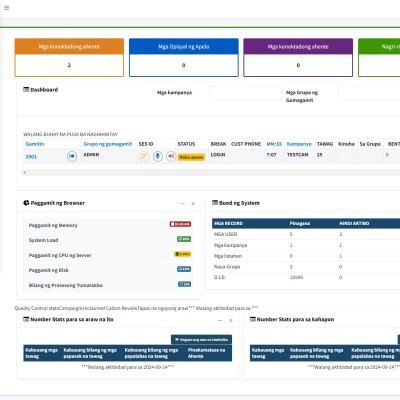
Task: Click the HINDI AKTIBO column header
Action: coord(354,223)
